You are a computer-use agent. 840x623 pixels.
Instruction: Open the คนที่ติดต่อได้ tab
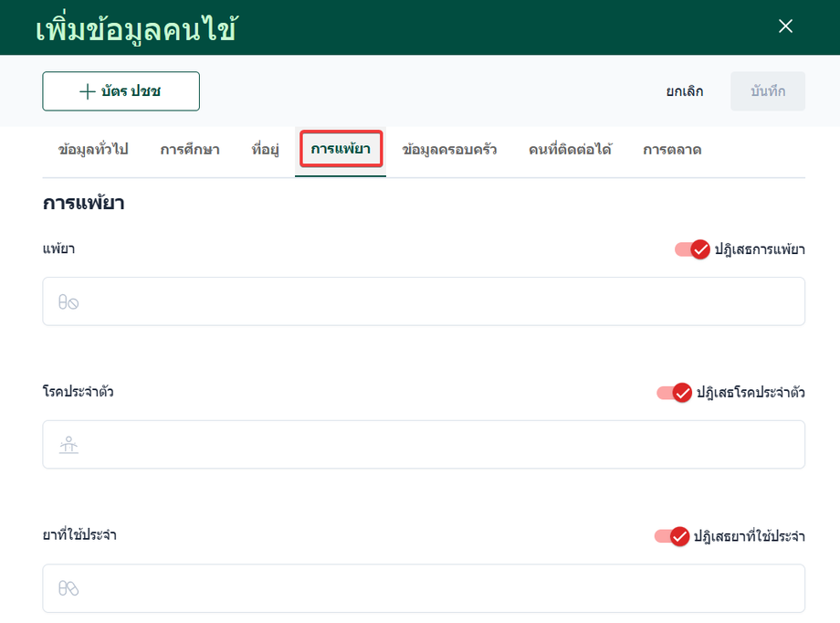(570, 150)
